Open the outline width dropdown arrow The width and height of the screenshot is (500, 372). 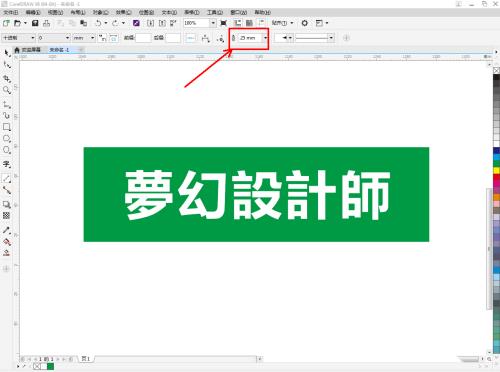[265, 38]
